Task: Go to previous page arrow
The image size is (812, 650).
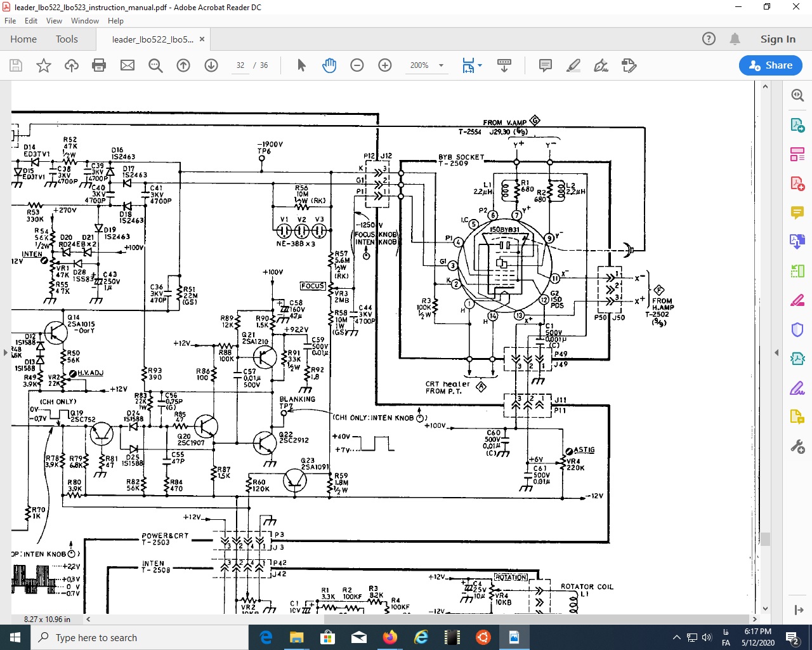Action: coord(183,65)
